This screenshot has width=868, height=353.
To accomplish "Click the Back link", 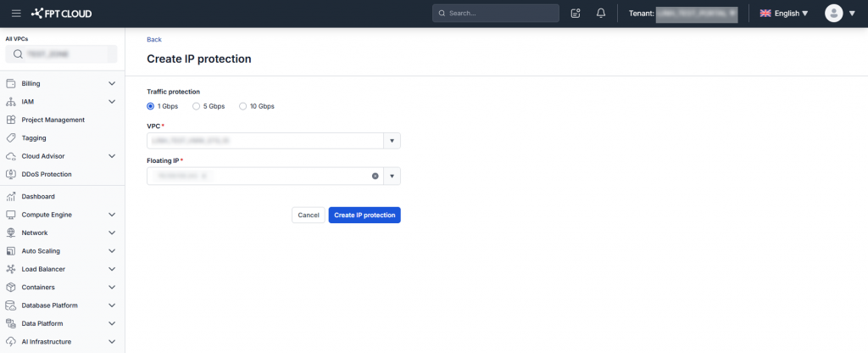I will click(153, 40).
